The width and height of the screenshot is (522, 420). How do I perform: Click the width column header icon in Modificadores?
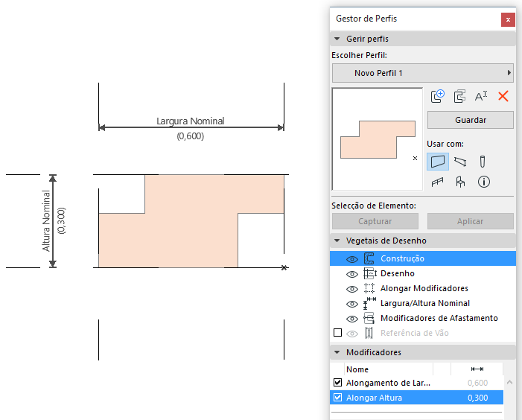477,369
